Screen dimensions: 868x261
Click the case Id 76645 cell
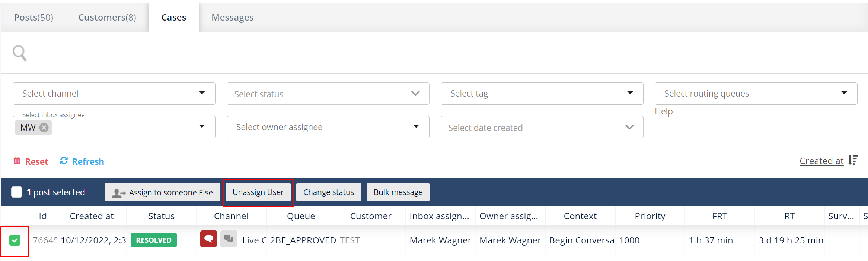[x=45, y=240]
